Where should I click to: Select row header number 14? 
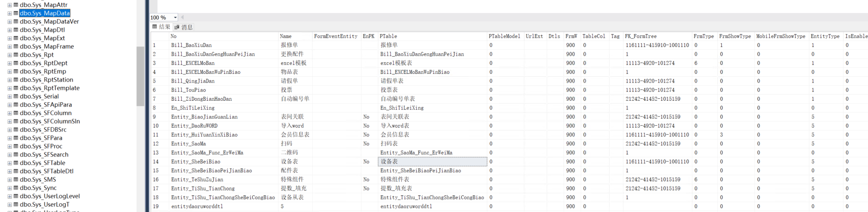point(160,162)
